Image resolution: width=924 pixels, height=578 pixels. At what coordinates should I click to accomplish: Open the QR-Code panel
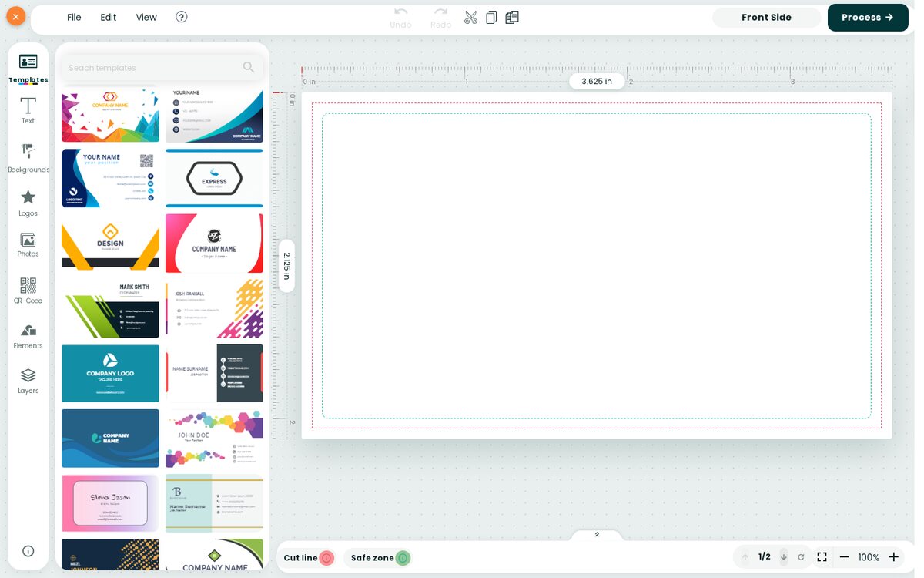(28, 291)
